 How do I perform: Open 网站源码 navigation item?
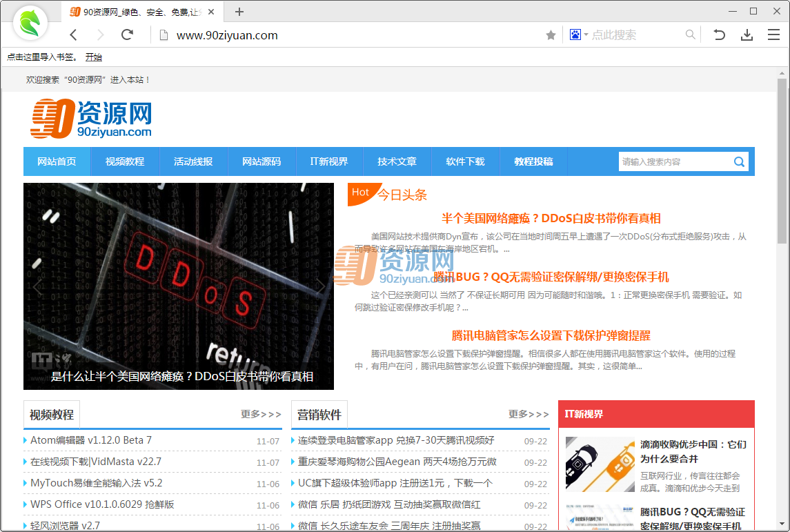coord(262,161)
